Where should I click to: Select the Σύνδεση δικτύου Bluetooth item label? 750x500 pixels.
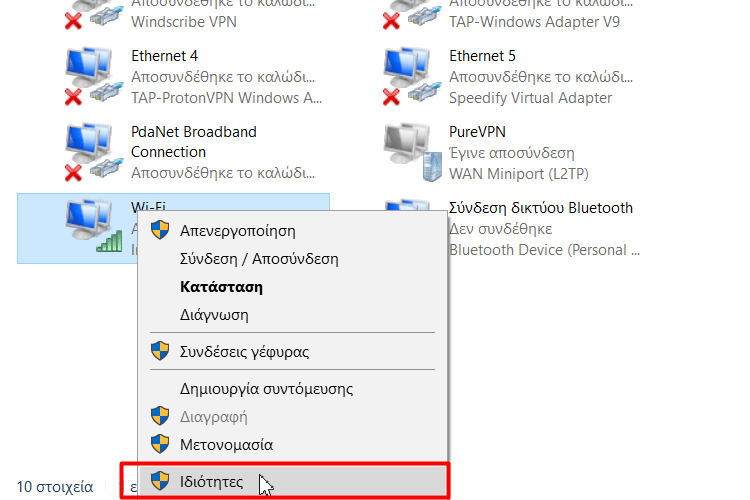[x=541, y=208]
